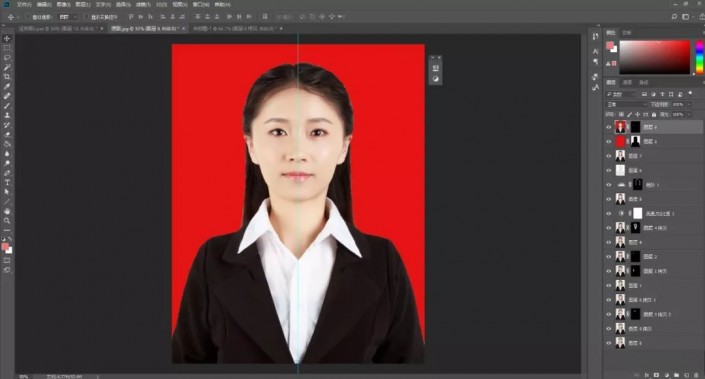Select the Eyedropper tool
Screen dimensions: 705x379
click(7, 86)
